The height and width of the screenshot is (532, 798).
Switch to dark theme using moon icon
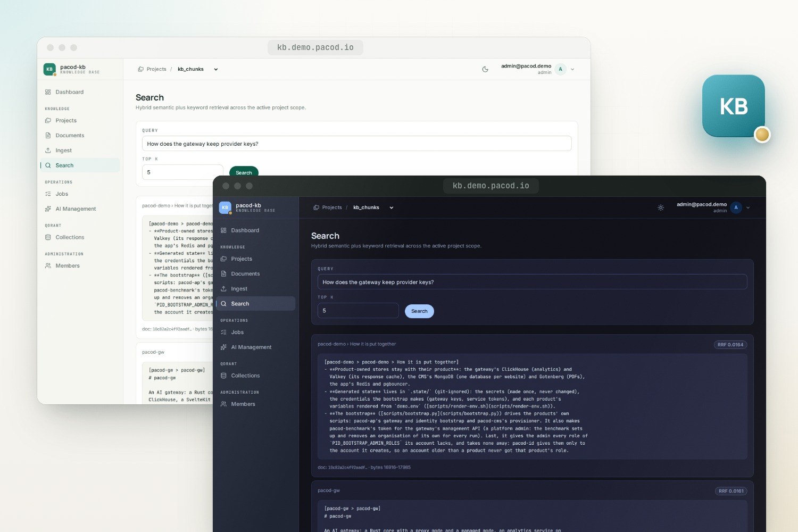(x=485, y=69)
